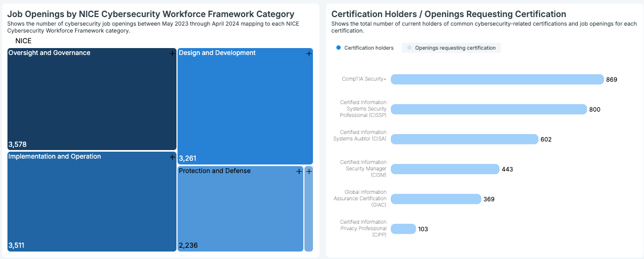Image resolution: width=644 pixels, height=259 pixels.
Task: Select the Design and Development tile value 3,261
Action: [x=188, y=159]
